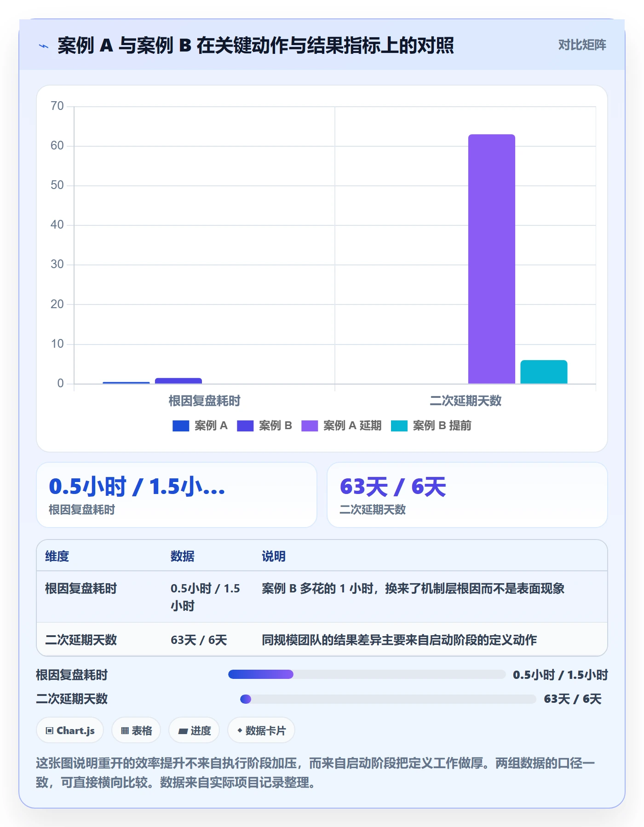Click the explanation starting 案例 B 多花的 1 小时
This screenshot has height=827, width=644.
[413, 588]
